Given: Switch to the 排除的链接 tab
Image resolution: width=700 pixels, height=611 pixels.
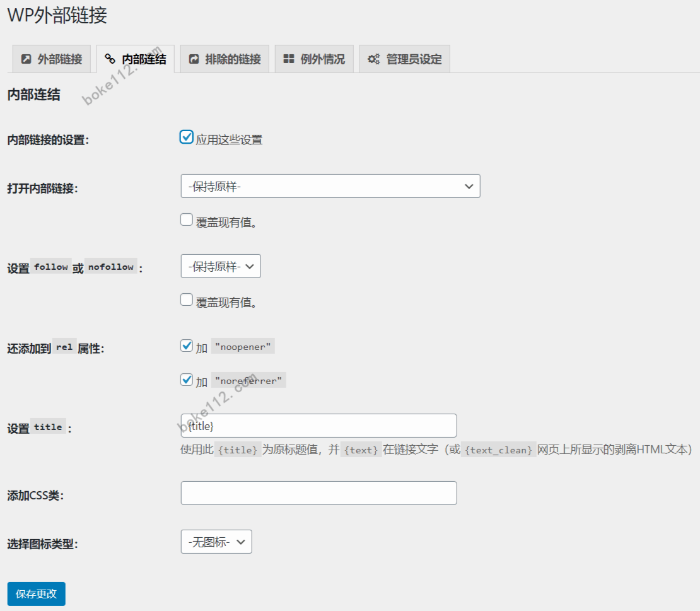Looking at the screenshot, I should 225,58.
